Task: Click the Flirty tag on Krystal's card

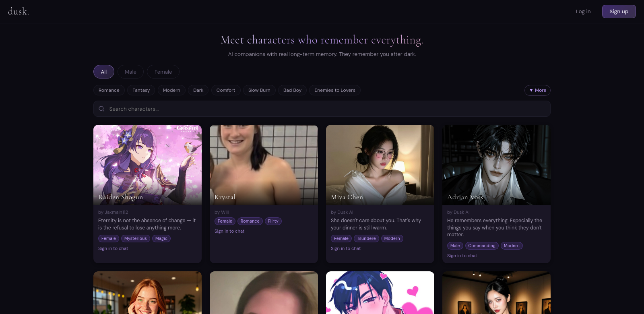Action: [273, 221]
